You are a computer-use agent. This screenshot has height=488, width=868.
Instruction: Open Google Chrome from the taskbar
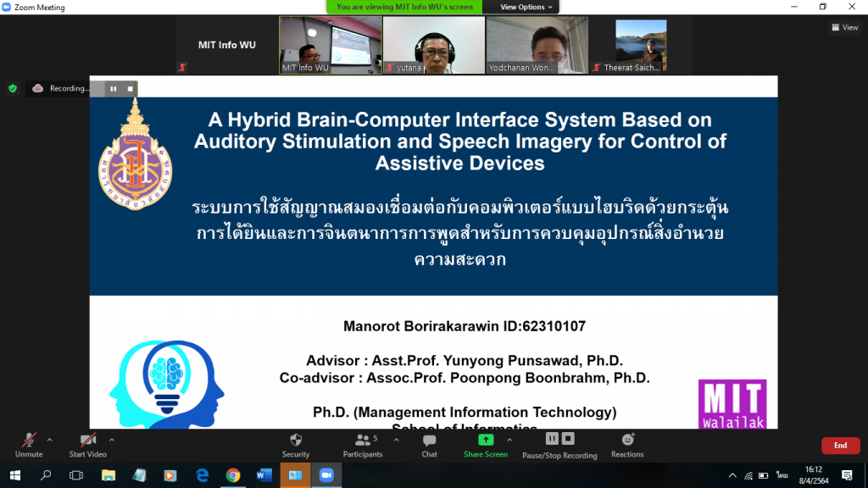point(232,475)
